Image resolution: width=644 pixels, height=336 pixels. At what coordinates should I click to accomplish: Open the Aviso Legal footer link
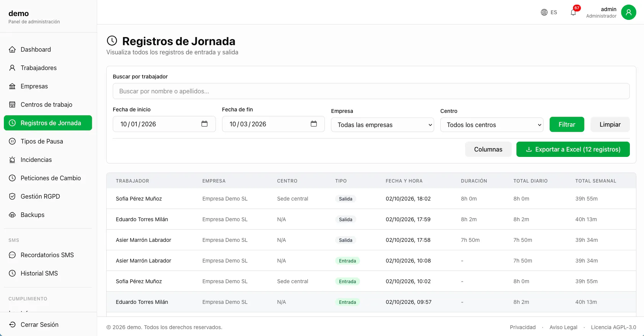[563, 327]
